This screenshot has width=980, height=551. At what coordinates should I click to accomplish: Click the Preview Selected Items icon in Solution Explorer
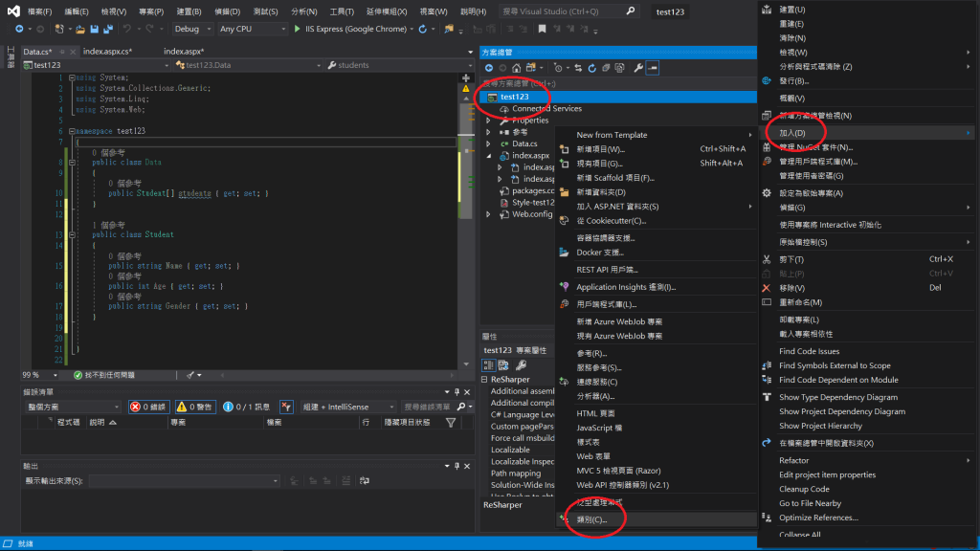pyautogui.click(x=653, y=68)
